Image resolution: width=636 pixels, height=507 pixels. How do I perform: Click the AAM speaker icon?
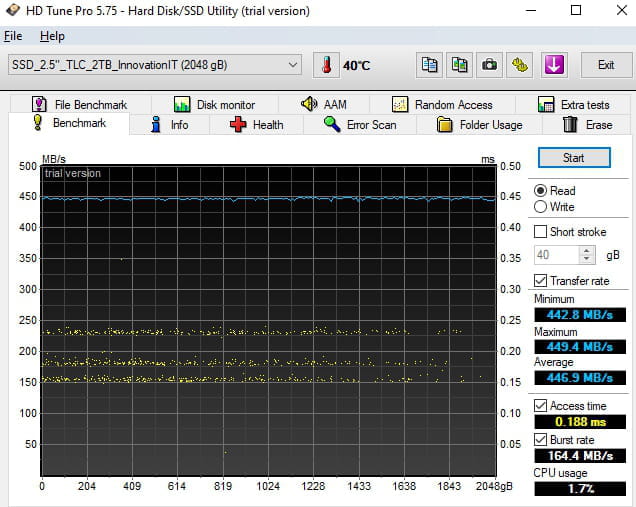click(309, 104)
